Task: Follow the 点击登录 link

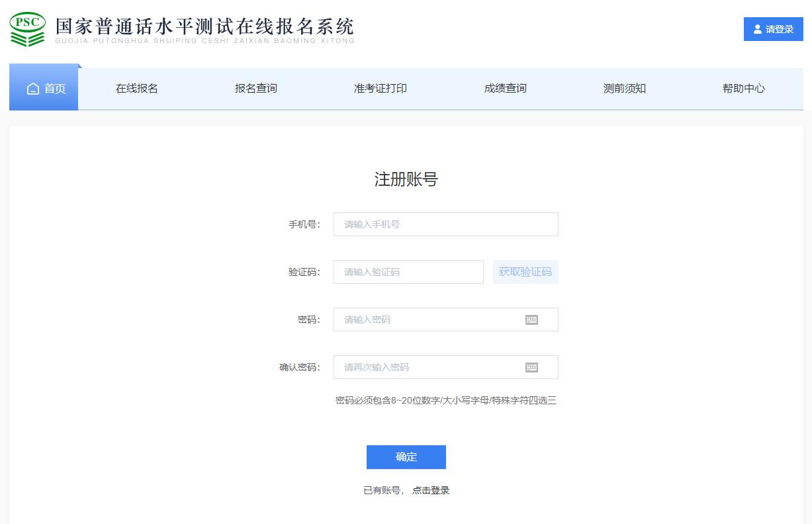Action: 431,490
